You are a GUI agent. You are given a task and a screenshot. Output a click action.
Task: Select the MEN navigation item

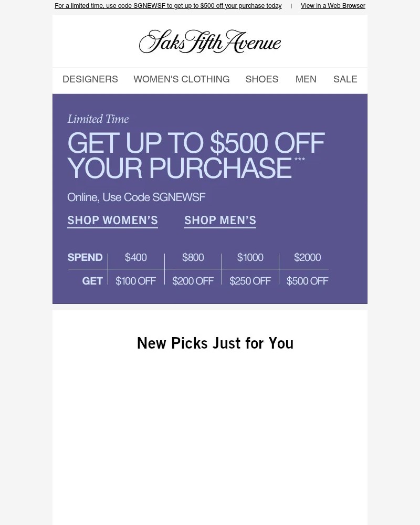pyautogui.click(x=306, y=79)
